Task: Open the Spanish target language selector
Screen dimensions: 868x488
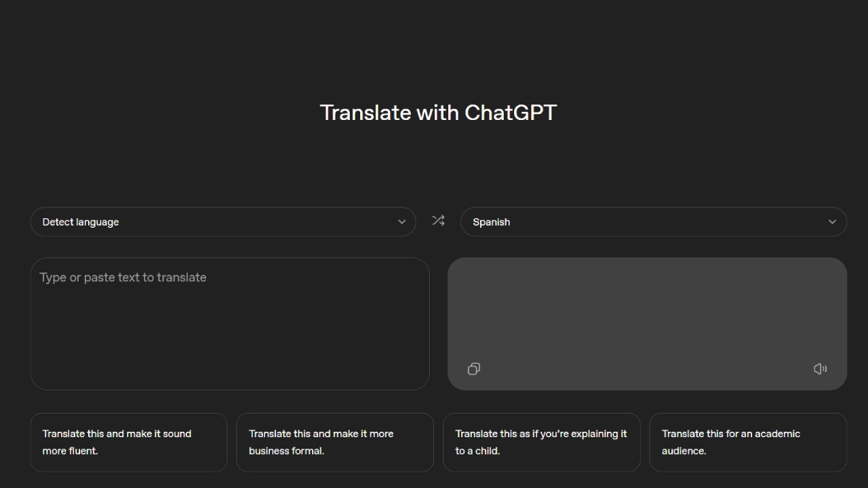Action: click(653, 222)
